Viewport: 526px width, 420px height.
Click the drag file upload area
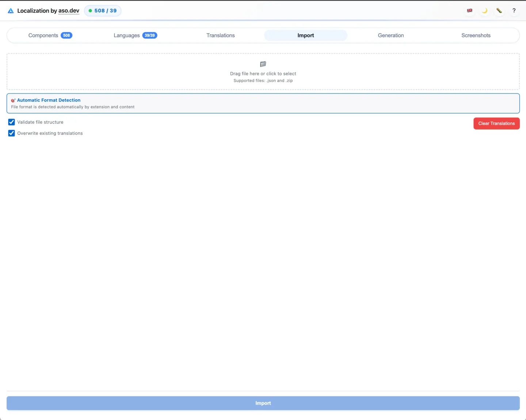pos(263,72)
